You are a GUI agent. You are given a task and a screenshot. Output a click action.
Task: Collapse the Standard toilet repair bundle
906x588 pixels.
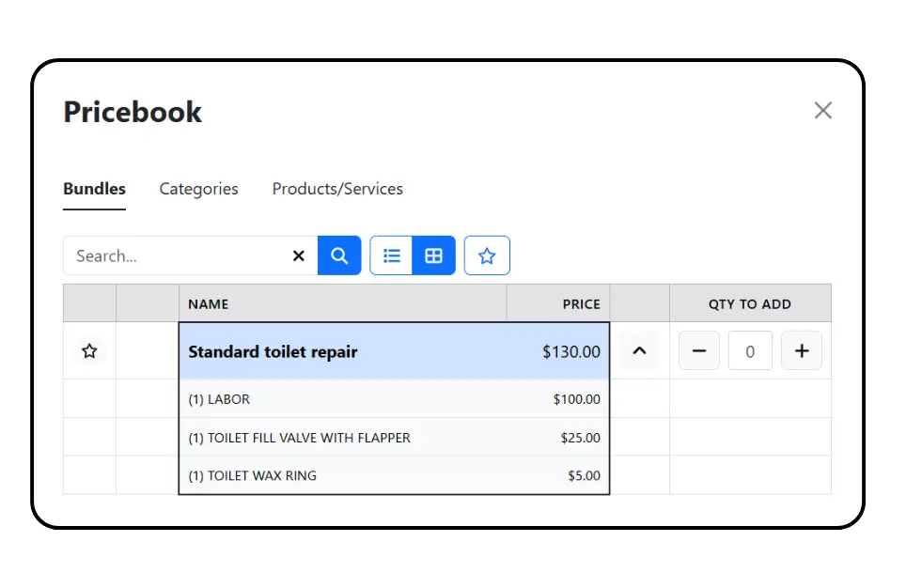click(x=639, y=350)
